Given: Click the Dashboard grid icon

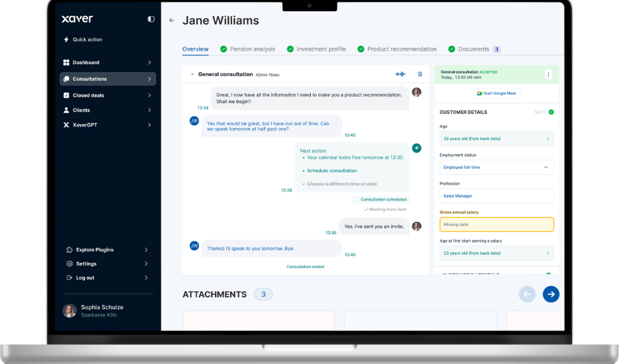Looking at the screenshot, I should [66, 62].
